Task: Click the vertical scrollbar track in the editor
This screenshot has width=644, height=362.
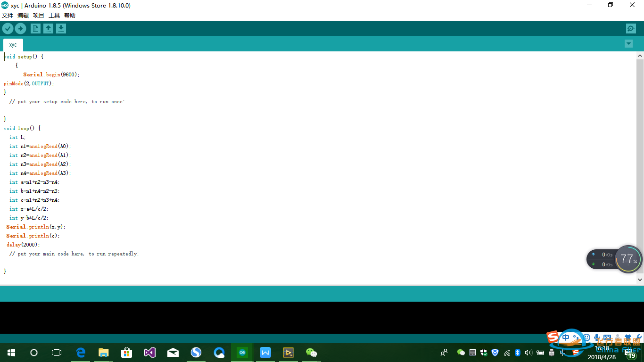Action: point(640,167)
